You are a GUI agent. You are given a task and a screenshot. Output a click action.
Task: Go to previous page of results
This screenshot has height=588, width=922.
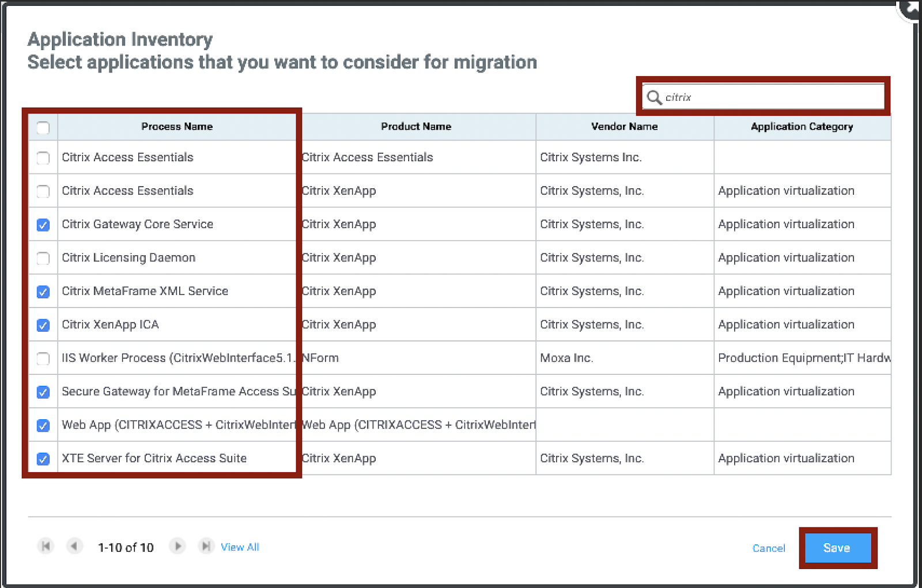pyautogui.click(x=74, y=546)
